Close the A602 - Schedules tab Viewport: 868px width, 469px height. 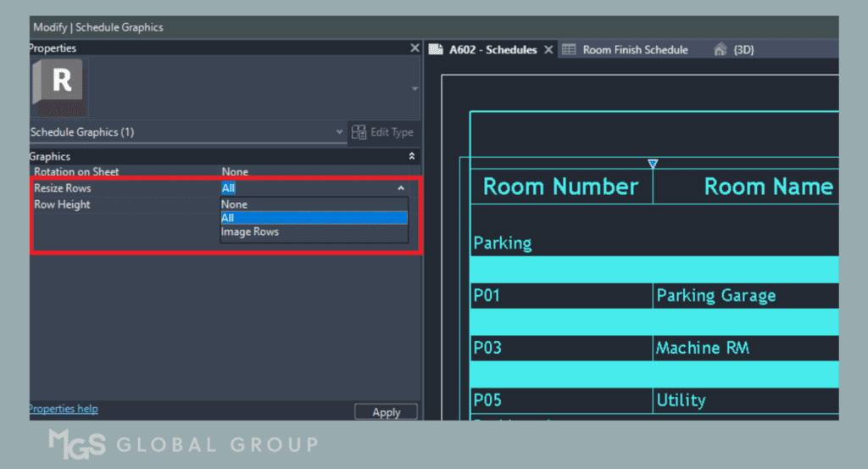pyautogui.click(x=548, y=50)
